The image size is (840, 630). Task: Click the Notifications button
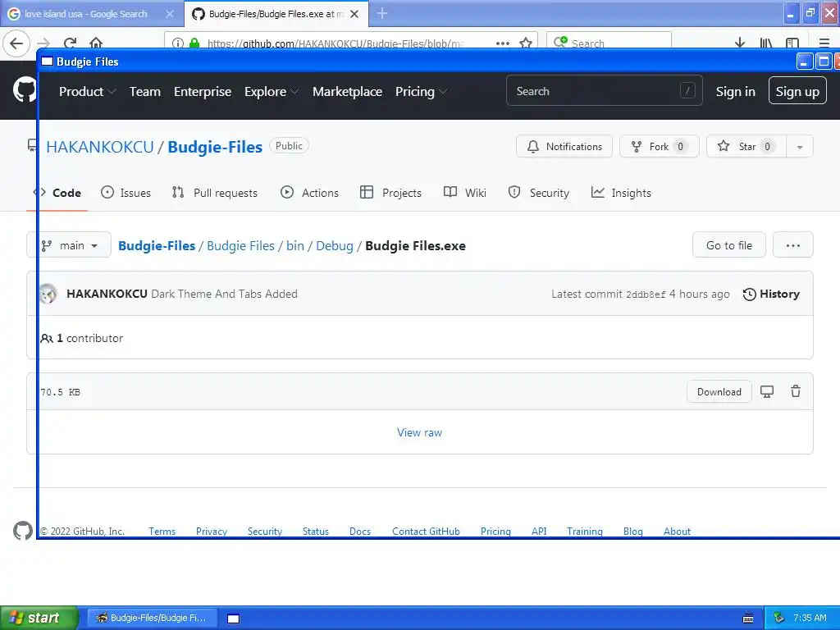[564, 147]
